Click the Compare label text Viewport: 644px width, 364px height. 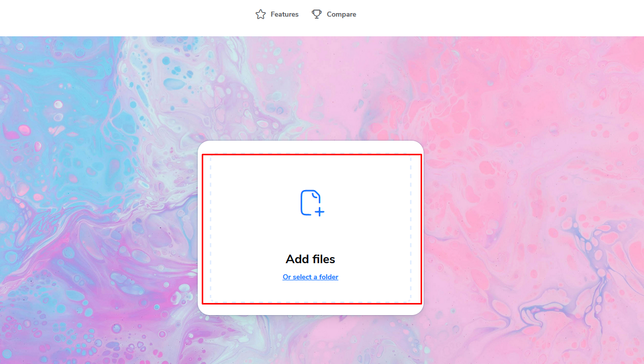pyautogui.click(x=341, y=14)
